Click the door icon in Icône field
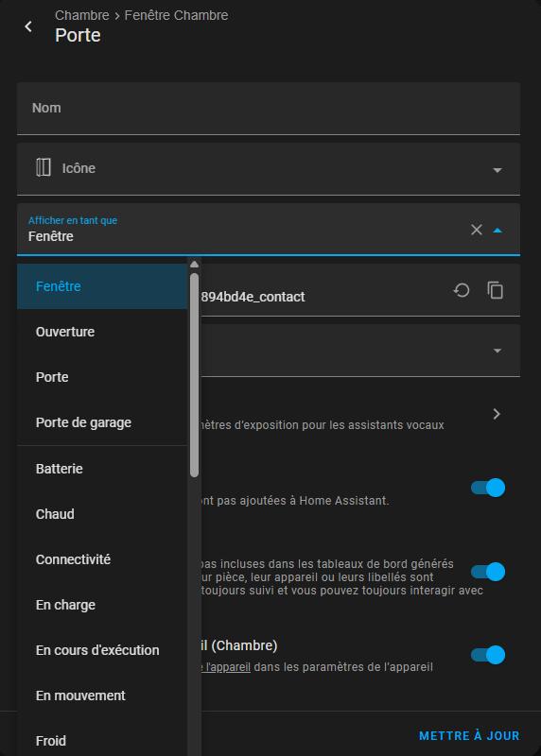Image resolution: width=541 pixels, height=756 pixels. [44, 167]
